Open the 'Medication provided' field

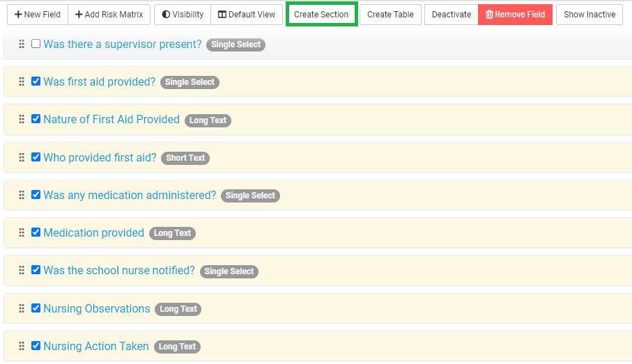(94, 232)
